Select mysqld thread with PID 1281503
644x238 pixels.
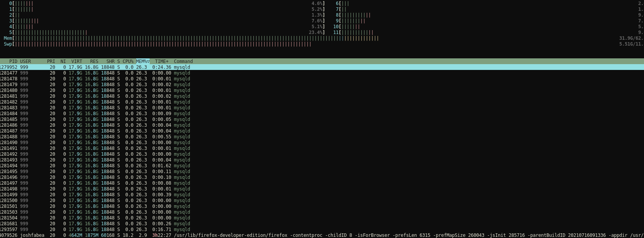322,212
